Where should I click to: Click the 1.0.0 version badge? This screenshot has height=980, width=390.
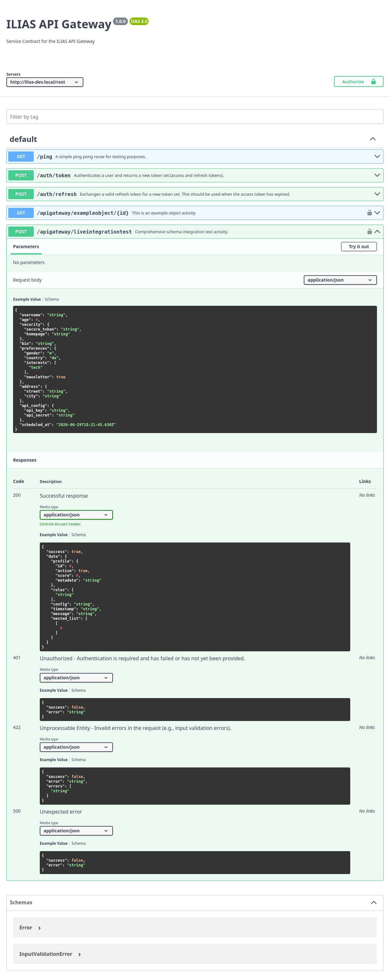[120, 21]
